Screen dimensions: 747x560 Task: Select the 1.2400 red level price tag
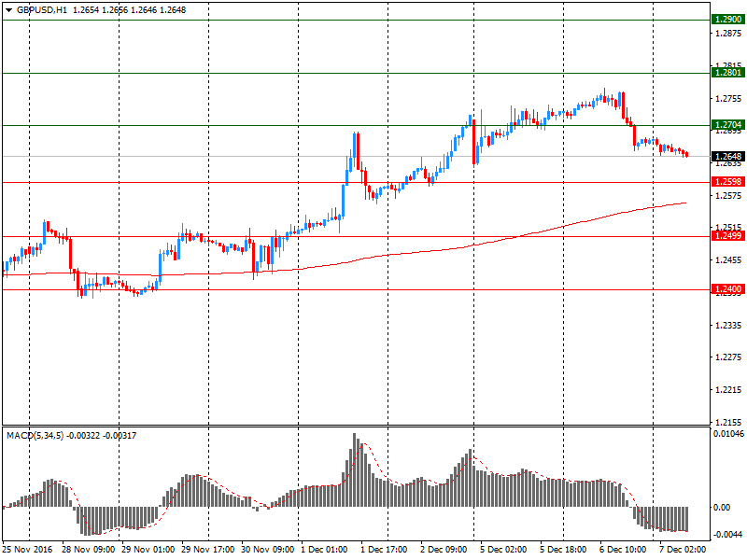(727, 289)
